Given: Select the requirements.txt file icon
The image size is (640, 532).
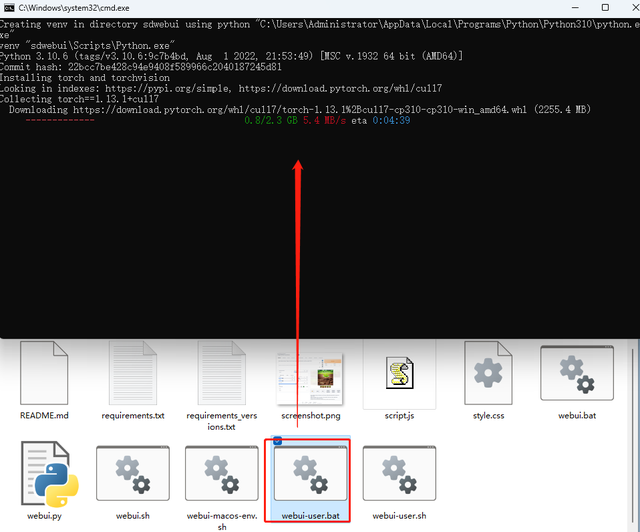Looking at the screenshot, I should pyautogui.click(x=133, y=372).
